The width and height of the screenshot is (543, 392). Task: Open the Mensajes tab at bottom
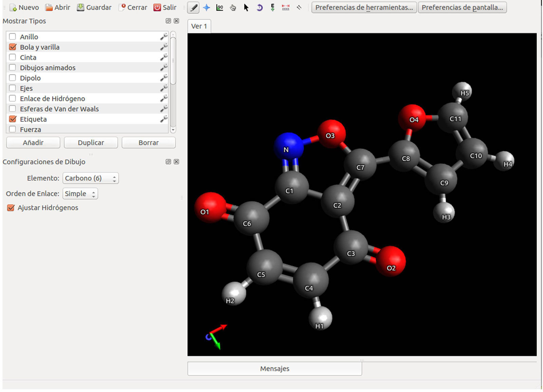coord(275,369)
